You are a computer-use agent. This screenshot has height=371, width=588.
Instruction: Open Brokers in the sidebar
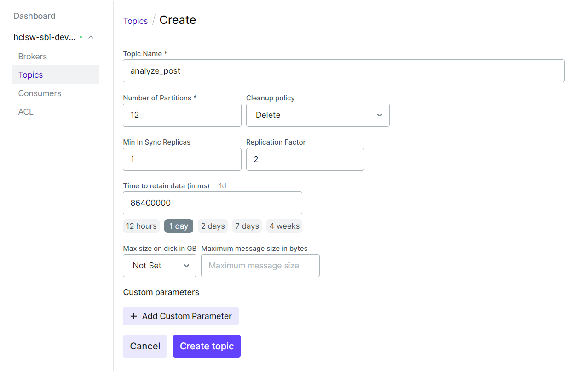point(33,57)
